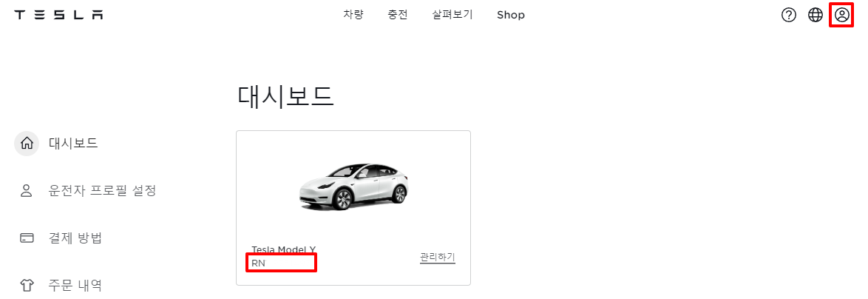Open the help question mark icon
Image resolution: width=868 pixels, height=299 pixels.
[788, 15]
